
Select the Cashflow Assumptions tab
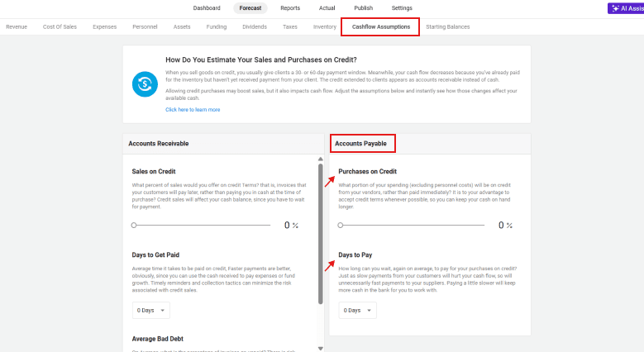click(381, 26)
